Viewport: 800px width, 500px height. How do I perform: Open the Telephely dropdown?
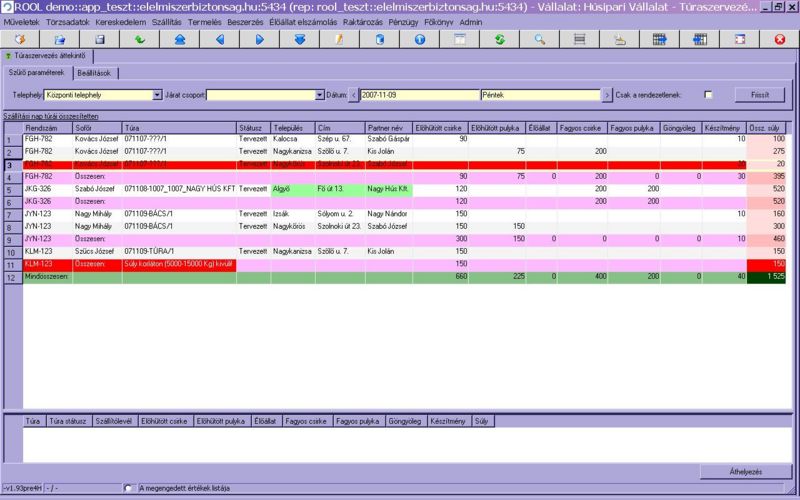157,95
